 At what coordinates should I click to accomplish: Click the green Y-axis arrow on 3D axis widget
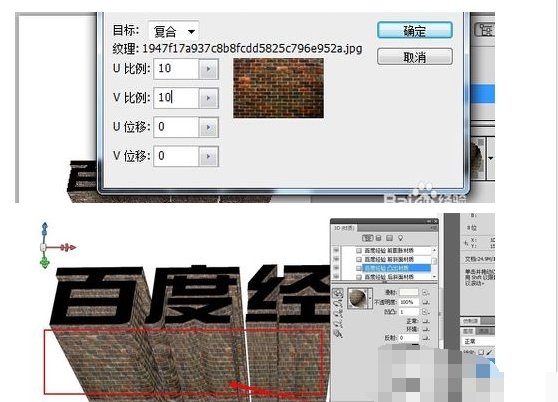tap(44, 263)
